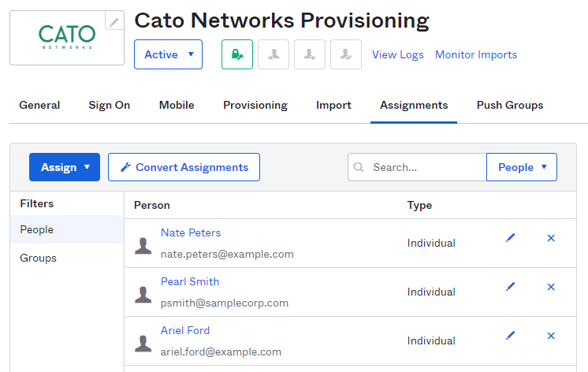
Task: Open the Active status dropdown
Action: pos(168,54)
